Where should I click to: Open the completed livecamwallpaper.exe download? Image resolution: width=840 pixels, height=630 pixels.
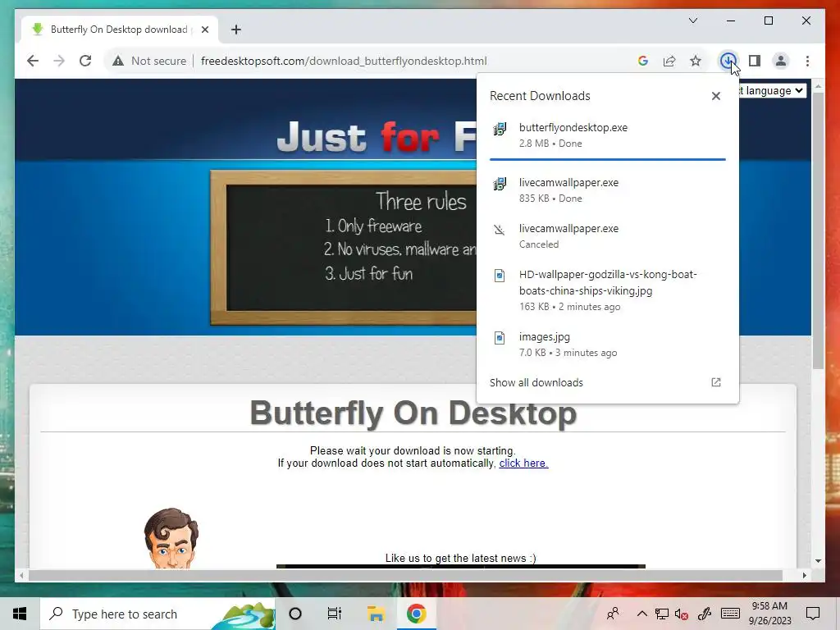point(608,189)
